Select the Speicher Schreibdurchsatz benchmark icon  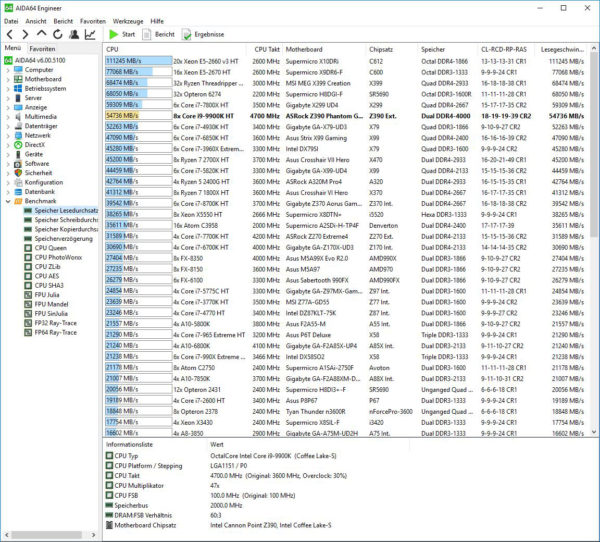click(x=28, y=220)
